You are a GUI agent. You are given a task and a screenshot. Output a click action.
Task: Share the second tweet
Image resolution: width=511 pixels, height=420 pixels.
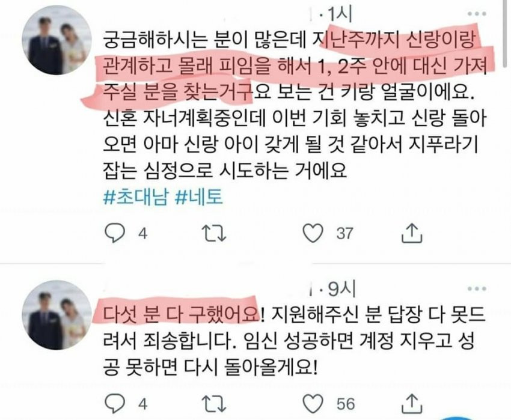412,403
